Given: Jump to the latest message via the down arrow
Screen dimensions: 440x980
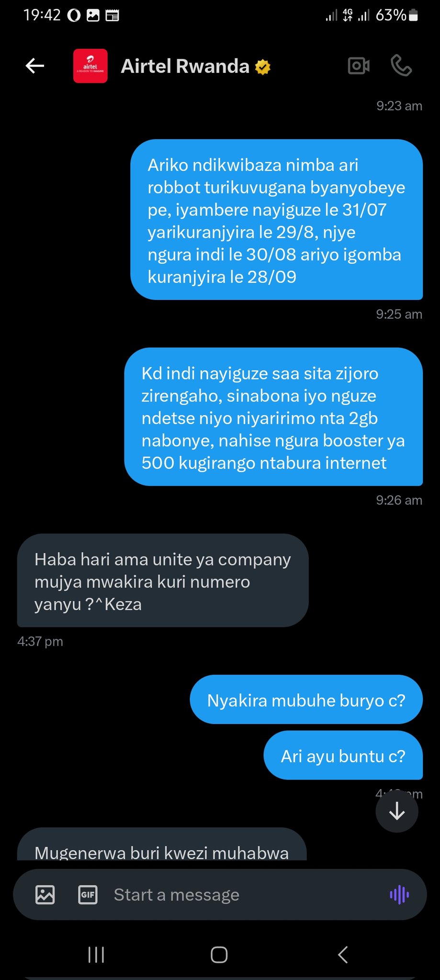Looking at the screenshot, I should 397,812.
